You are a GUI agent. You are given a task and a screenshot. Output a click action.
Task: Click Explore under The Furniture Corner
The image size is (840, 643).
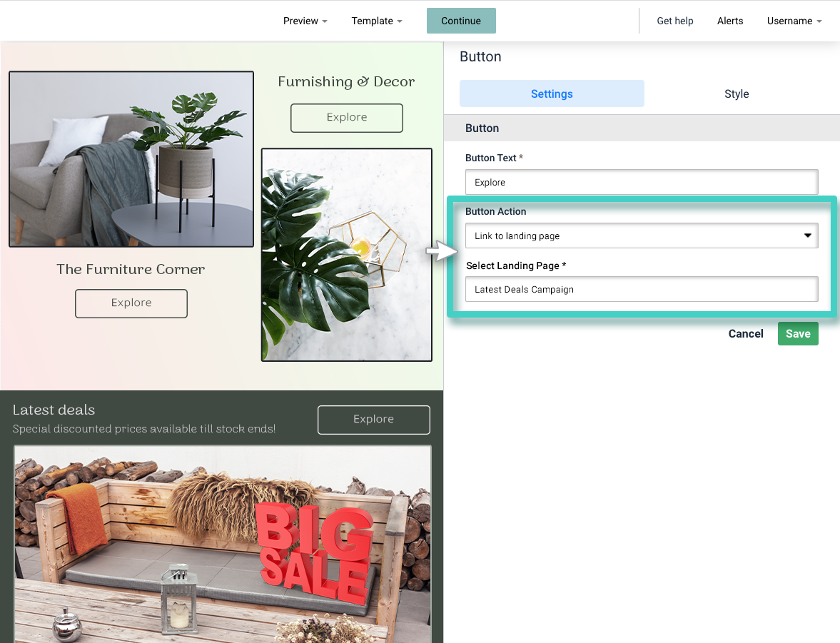[131, 303]
